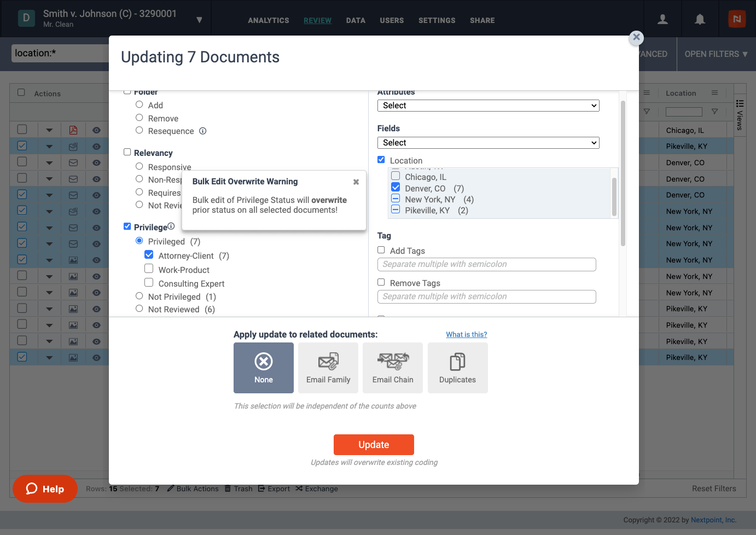Open the notifications bell
Image resolution: width=756 pixels, height=535 pixels.
tap(700, 20)
